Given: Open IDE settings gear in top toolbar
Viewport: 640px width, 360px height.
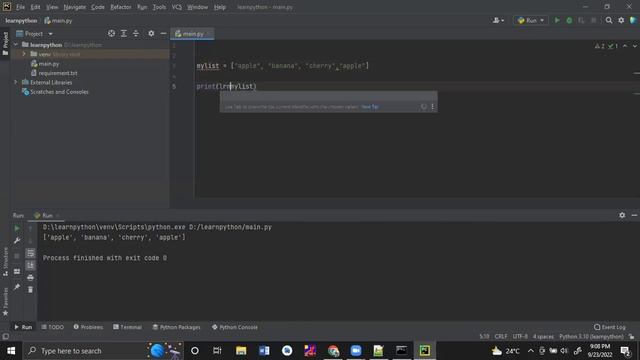Looking at the screenshot, I should (x=621, y=20).
